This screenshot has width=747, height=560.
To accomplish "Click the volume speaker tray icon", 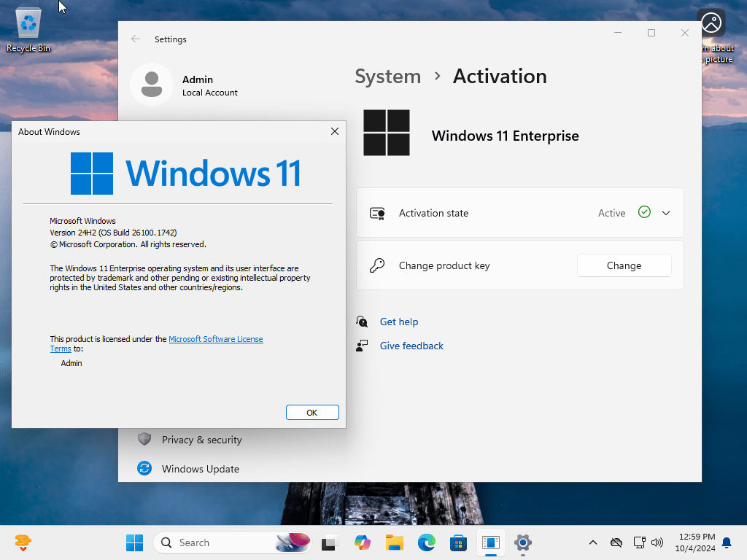I will pyautogui.click(x=657, y=542).
